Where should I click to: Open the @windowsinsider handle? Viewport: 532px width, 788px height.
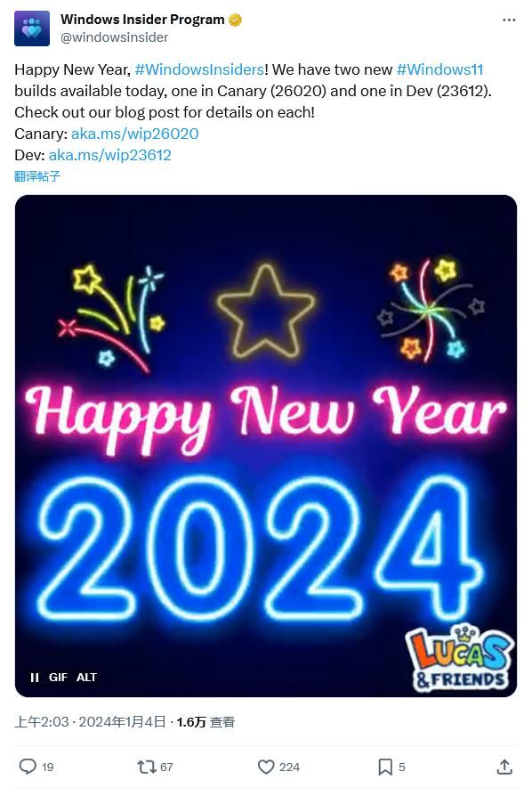tap(115, 37)
